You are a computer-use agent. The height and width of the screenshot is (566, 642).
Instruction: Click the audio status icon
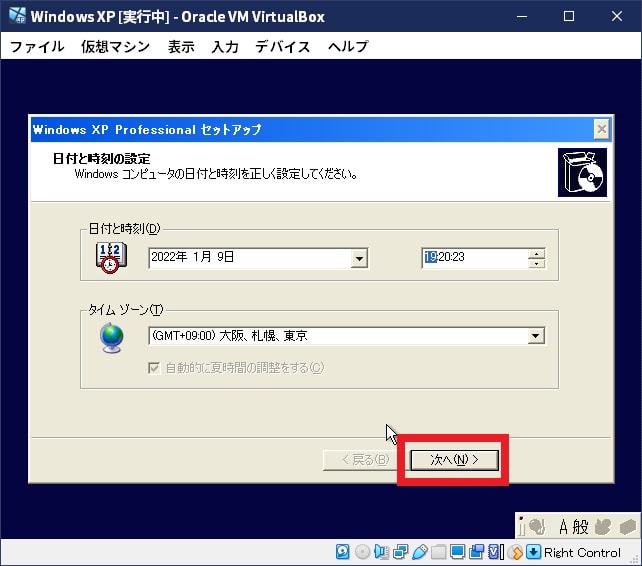(x=382, y=552)
